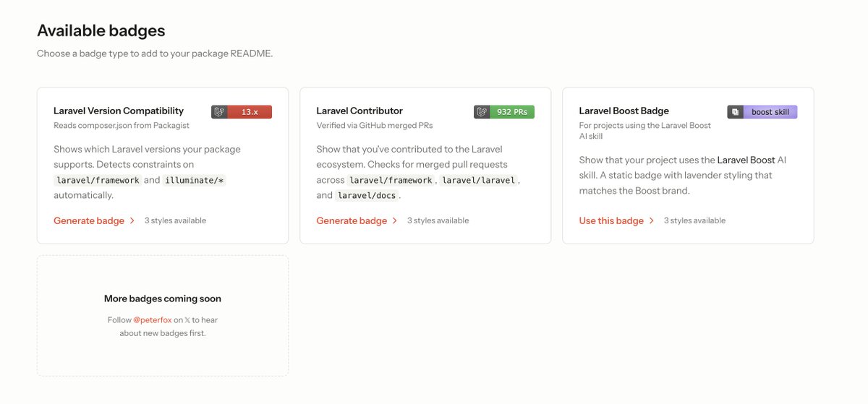Click the Boost icon on the boost skill badge
The height and width of the screenshot is (404, 868).
(736, 112)
